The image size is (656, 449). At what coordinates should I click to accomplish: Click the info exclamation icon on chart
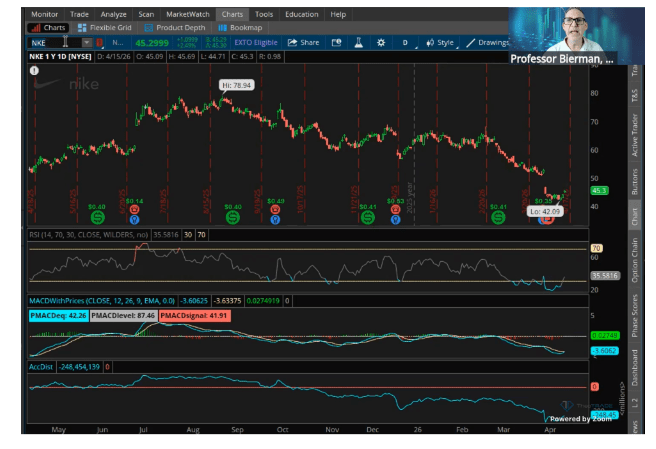pyautogui.click(x=34, y=71)
